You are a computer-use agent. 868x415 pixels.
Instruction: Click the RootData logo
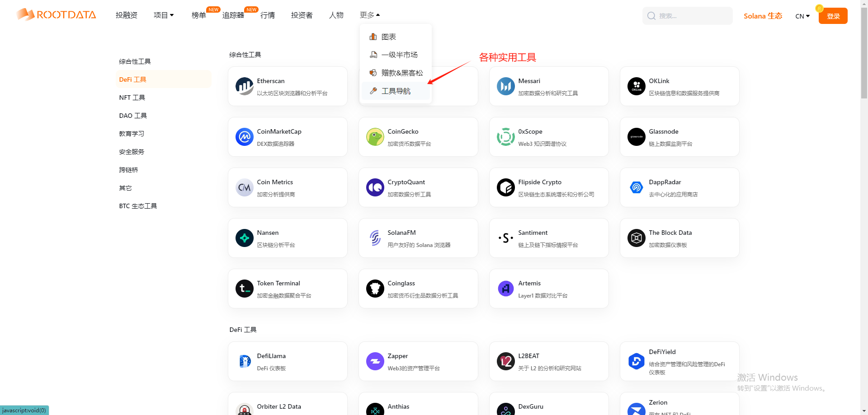(x=56, y=14)
